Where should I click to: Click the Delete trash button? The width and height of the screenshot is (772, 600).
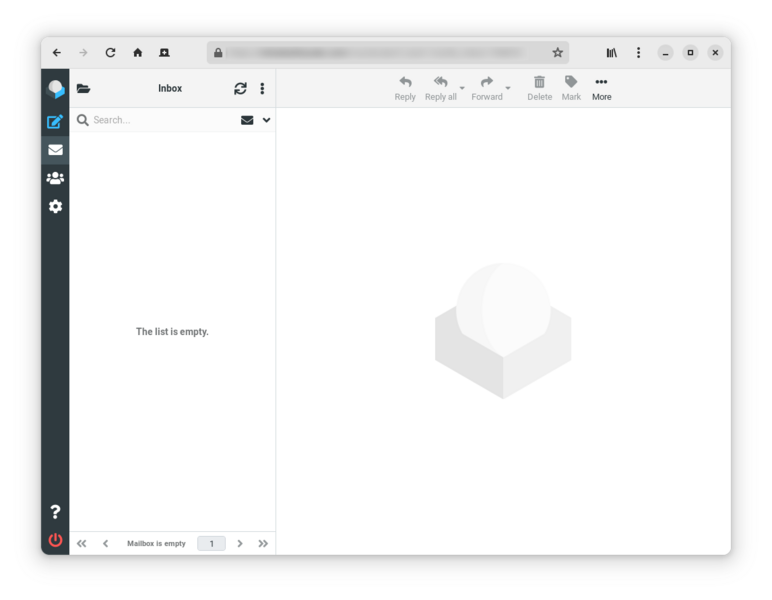click(540, 89)
